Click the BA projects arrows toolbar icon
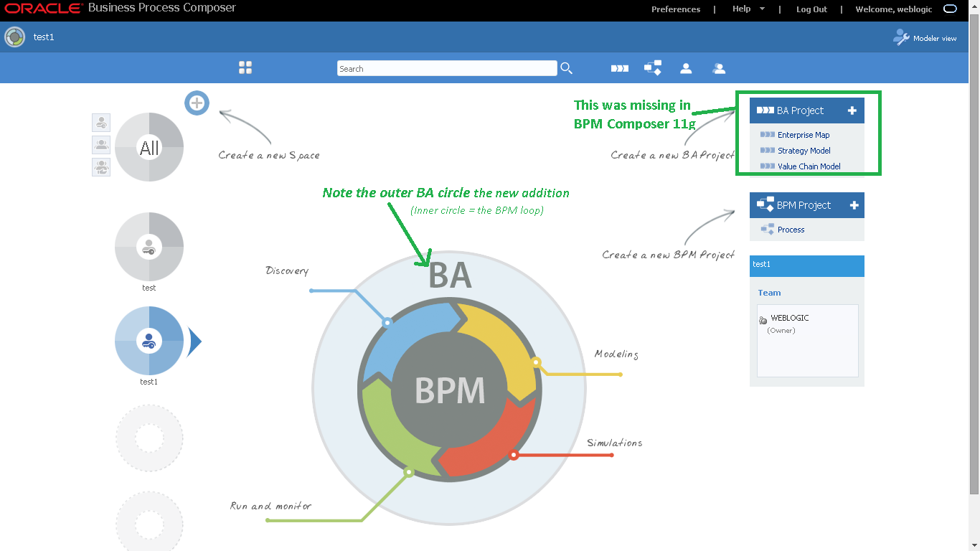Image resolution: width=980 pixels, height=551 pixels. tap(619, 68)
